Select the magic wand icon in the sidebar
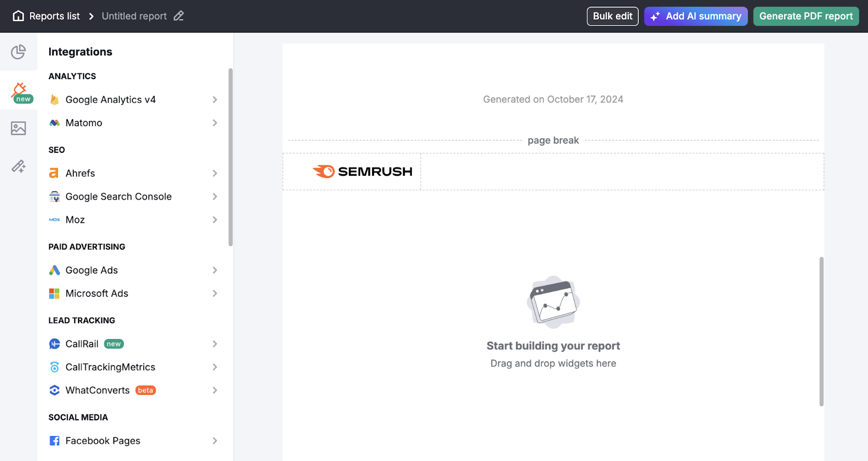 coord(19,167)
